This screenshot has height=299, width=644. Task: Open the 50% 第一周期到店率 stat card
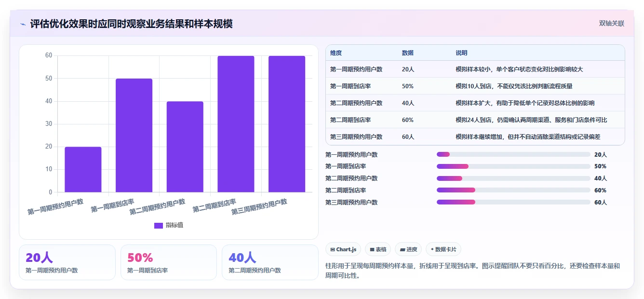pos(169,262)
